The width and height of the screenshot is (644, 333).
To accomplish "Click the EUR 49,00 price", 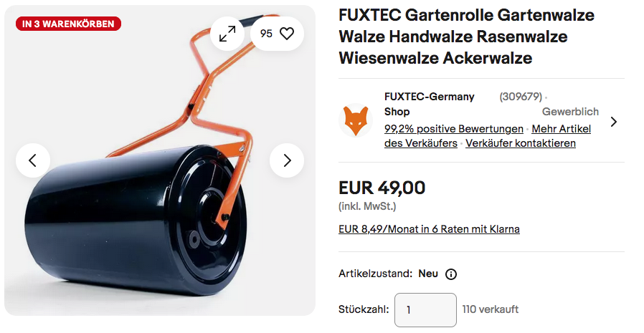I will 382,188.
